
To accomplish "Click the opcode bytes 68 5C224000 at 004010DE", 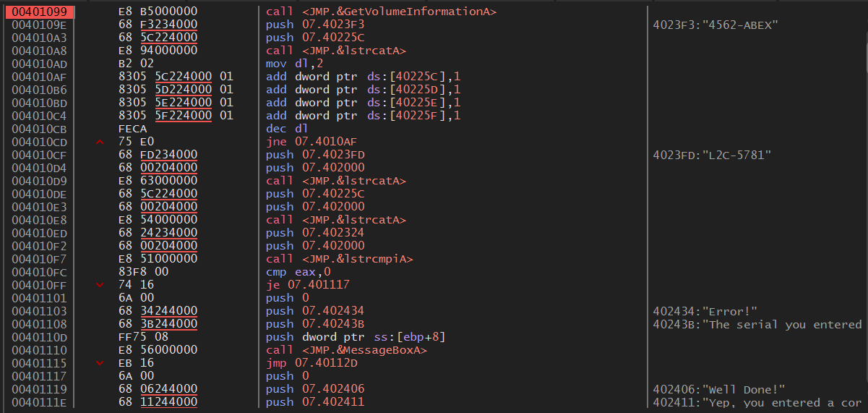I will coord(157,194).
